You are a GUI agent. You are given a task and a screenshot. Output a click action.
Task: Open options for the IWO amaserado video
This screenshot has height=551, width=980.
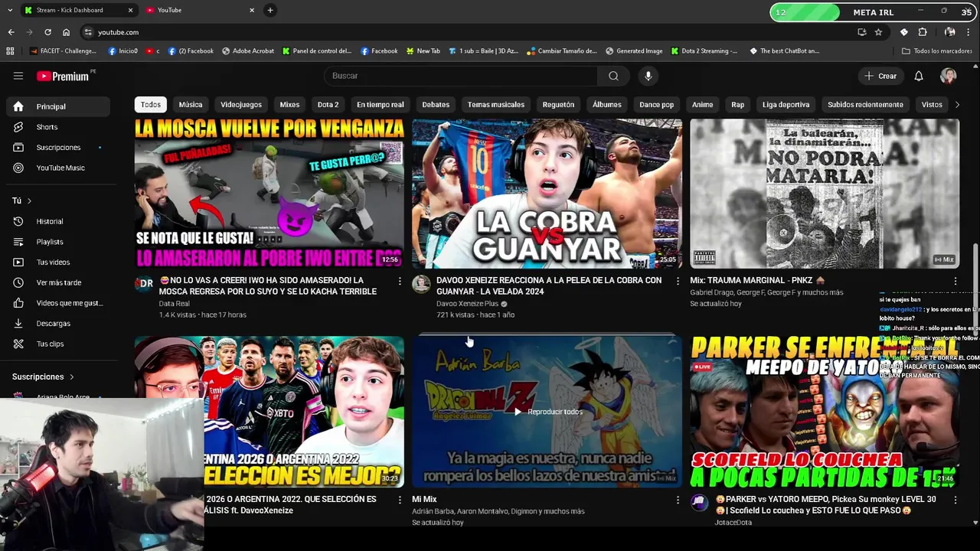pos(399,281)
